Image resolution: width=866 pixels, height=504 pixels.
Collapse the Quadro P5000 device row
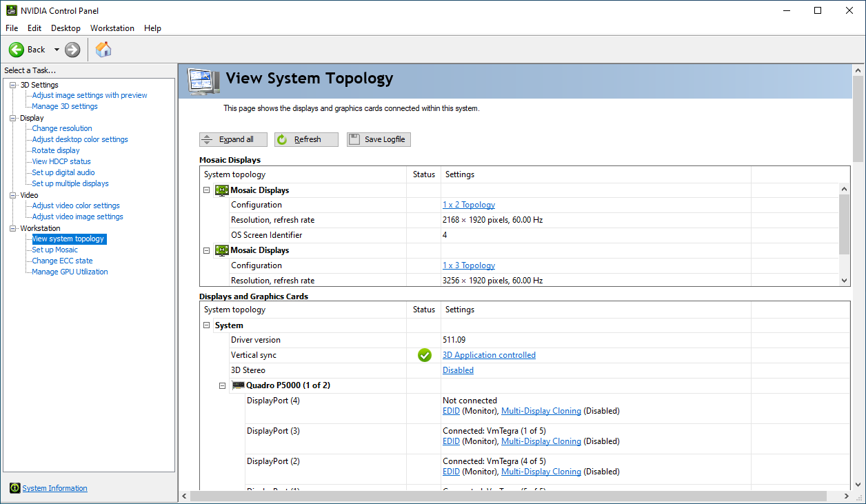click(222, 385)
